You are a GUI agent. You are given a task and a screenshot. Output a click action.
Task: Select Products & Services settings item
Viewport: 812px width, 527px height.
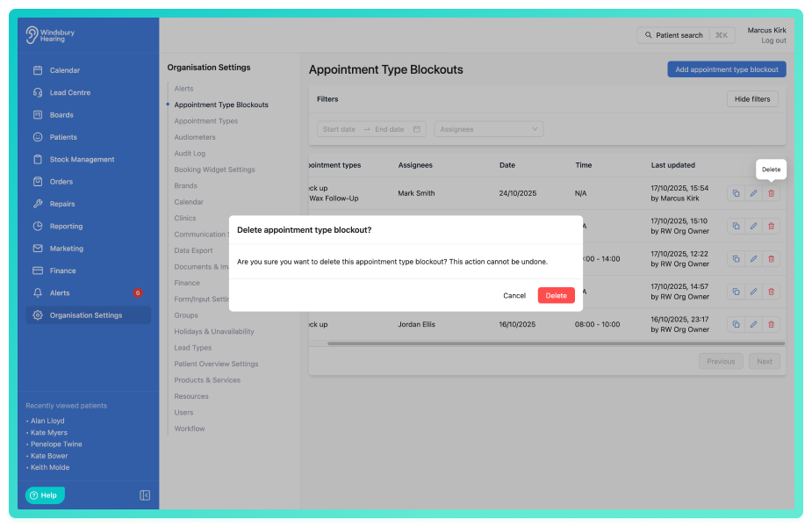click(207, 379)
